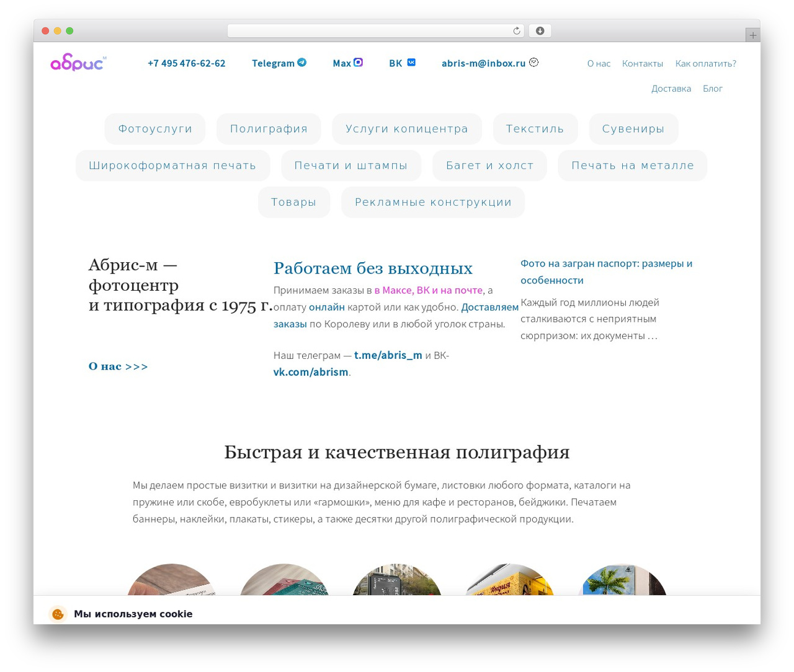Open the Сувениры category

point(633,129)
